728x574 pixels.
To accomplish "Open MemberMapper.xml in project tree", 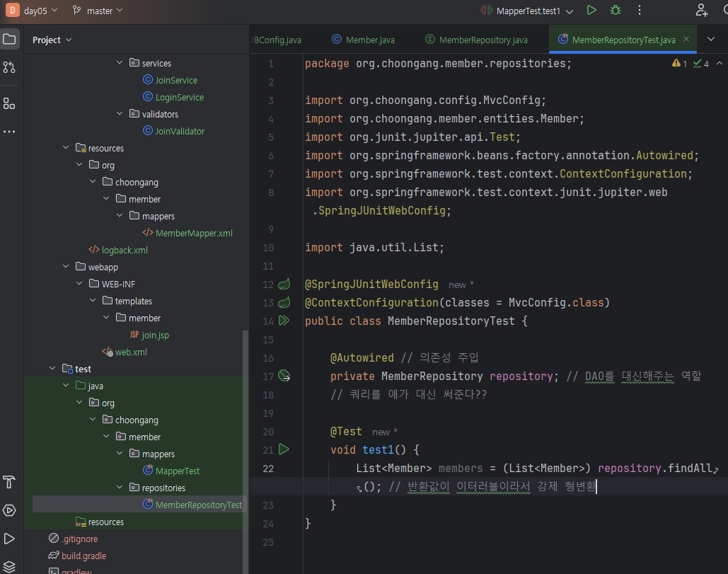I will [x=193, y=233].
